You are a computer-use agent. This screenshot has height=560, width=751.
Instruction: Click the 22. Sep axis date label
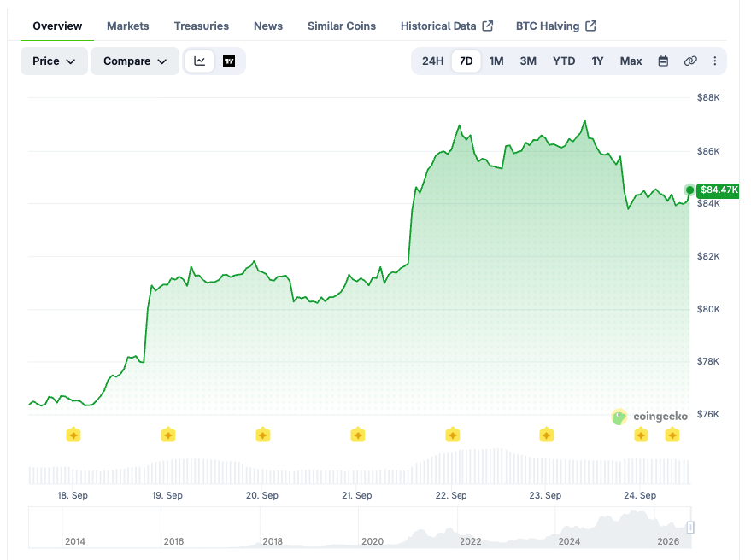click(451, 495)
